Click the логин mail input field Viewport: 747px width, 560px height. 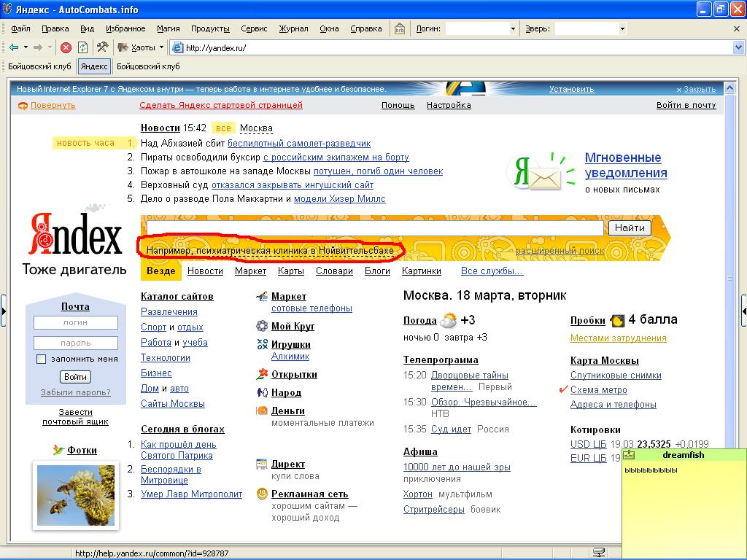pyautogui.click(x=76, y=322)
